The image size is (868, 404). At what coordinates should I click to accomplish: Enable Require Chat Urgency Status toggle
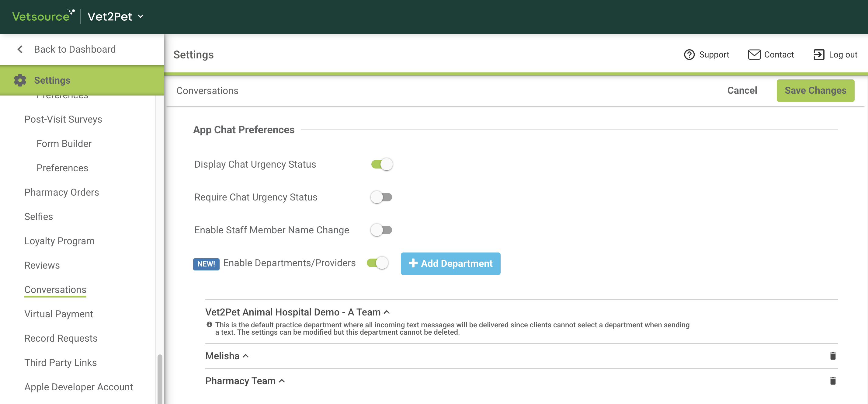tap(381, 197)
